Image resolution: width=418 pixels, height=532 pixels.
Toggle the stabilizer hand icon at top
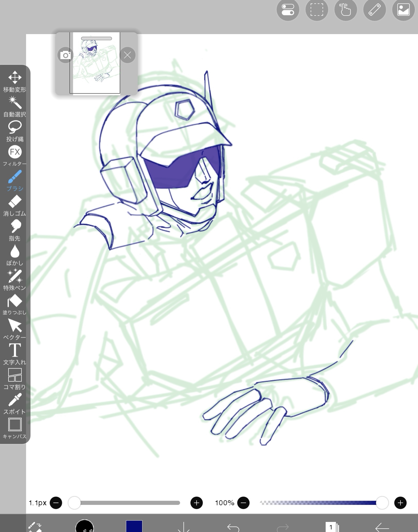tap(345, 10)
